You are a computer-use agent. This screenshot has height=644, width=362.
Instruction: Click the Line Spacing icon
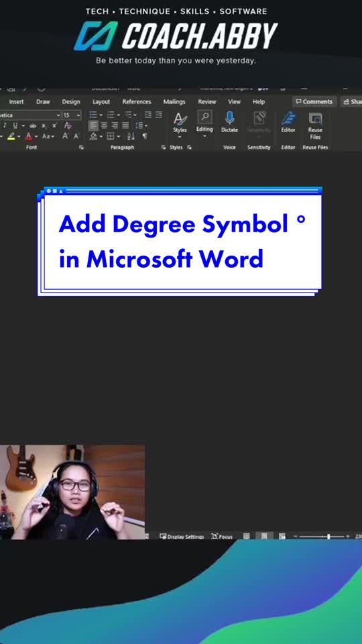point(139,125)
